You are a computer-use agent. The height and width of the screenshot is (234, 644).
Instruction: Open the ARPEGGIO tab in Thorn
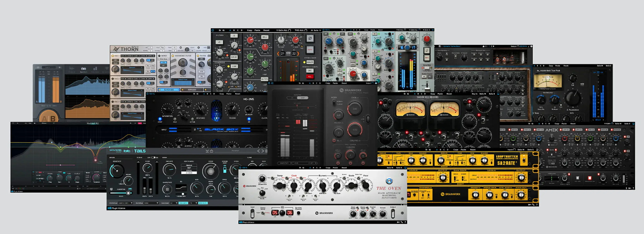(x=192, y=90)
